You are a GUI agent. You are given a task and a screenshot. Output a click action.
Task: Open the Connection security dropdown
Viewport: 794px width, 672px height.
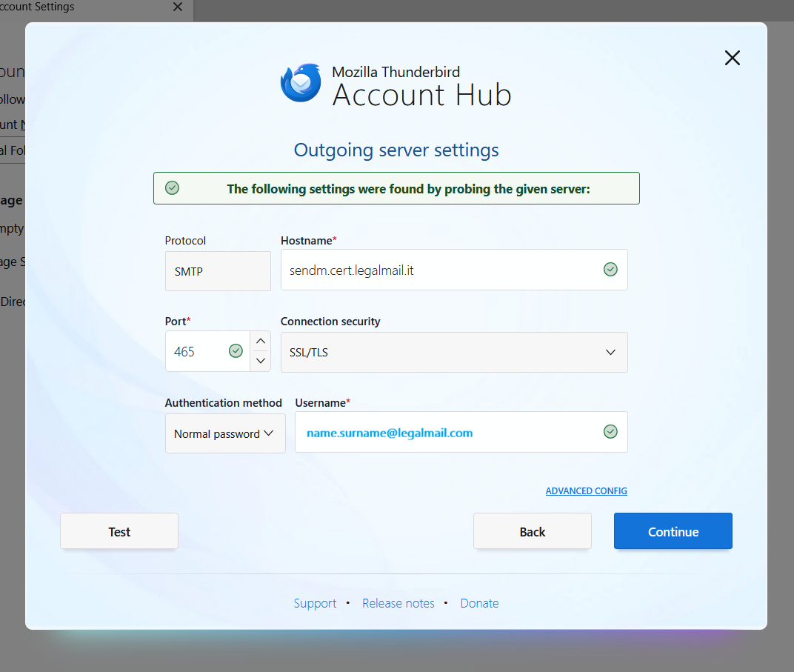[x=453, y=352]
